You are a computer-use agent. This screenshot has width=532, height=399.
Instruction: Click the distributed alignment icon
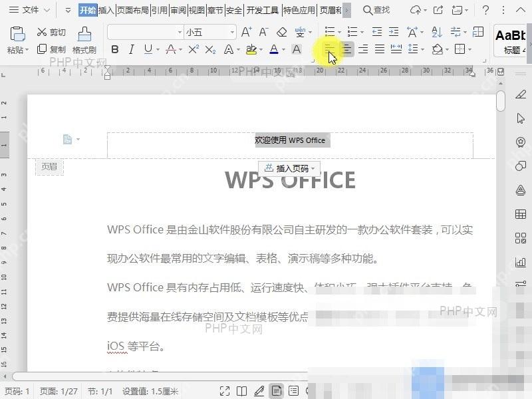[396, 49]
